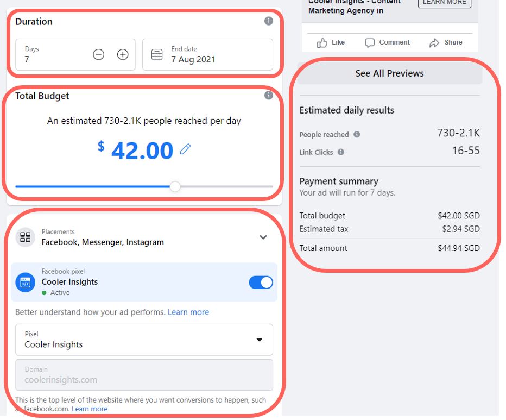Viewport: 506px width, 420px height.
Task: Increase days with the plus button
Action: [123, 54]
